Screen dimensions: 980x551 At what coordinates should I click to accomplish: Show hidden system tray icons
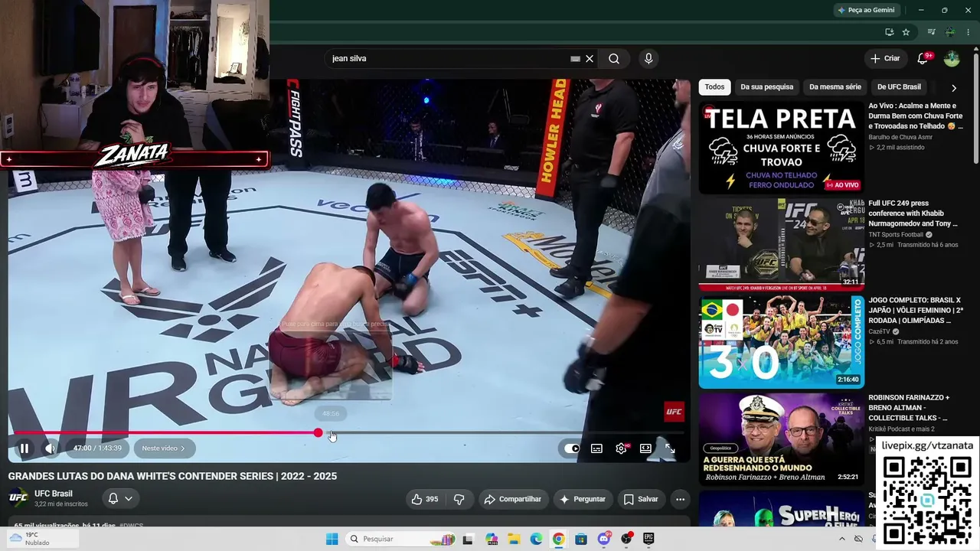[x=841, y=539]
